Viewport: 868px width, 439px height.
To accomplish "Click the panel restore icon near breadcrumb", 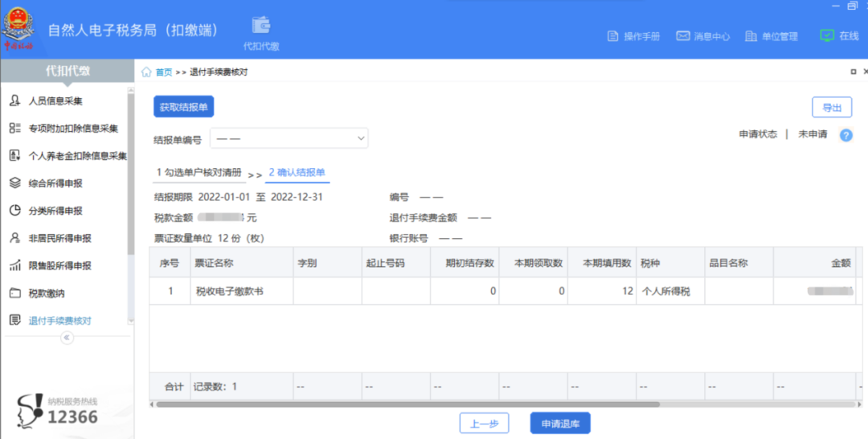I will tap(853, 72).
